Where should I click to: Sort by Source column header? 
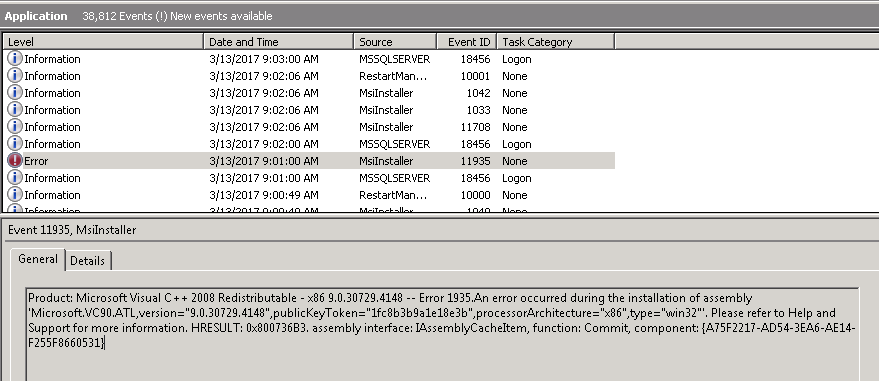[x=395, y=41]
